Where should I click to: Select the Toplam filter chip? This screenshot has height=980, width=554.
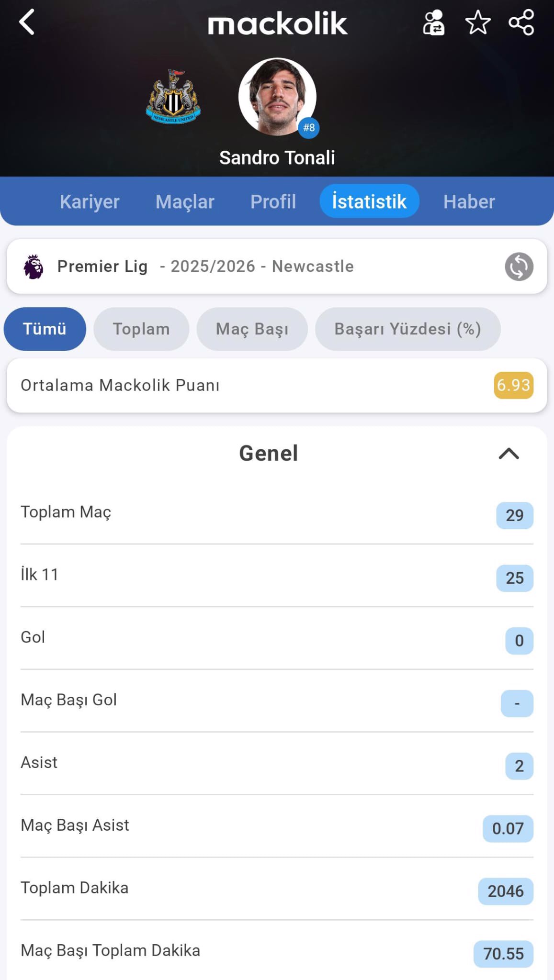pyautogui.click(x=141, y=329)
